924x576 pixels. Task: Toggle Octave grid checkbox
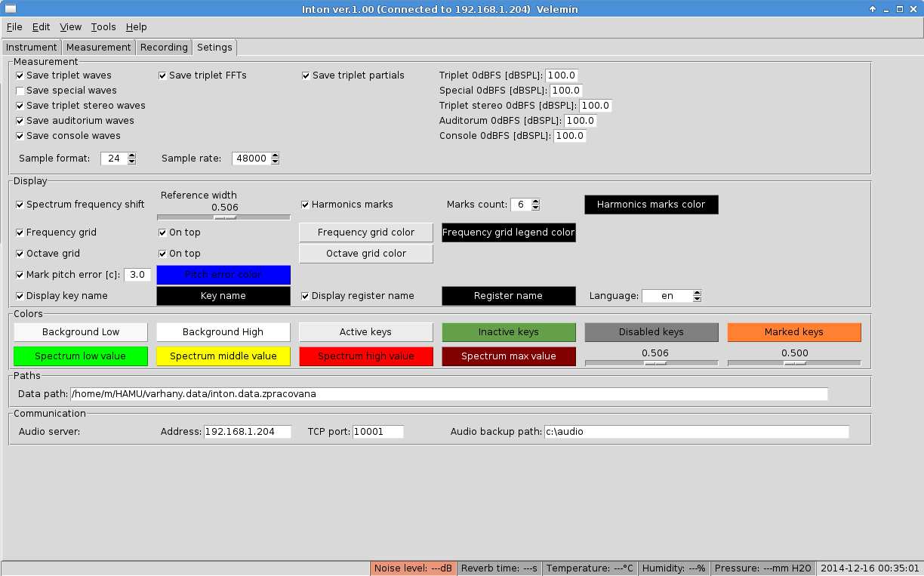tap(20, 254)
